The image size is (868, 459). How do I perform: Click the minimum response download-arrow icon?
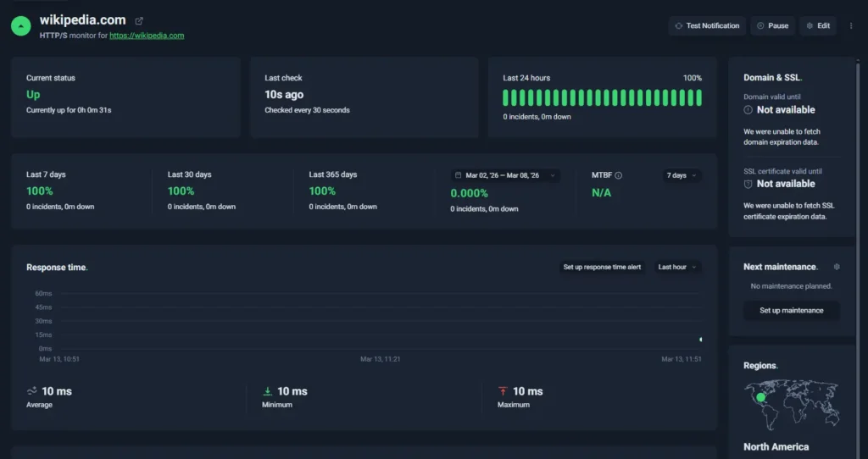(x=267, y=391)
